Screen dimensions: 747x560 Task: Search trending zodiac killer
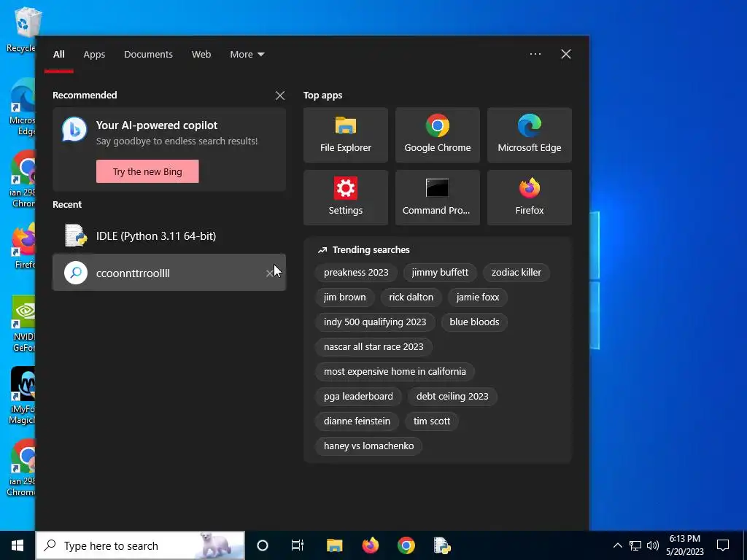(516, 273)
